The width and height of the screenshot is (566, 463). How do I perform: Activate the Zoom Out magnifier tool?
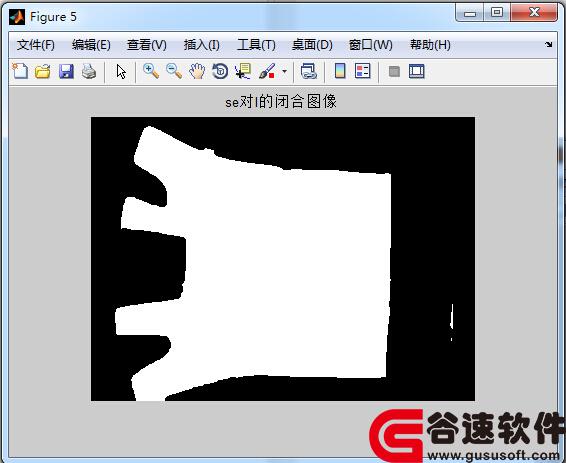pos(174,71)
